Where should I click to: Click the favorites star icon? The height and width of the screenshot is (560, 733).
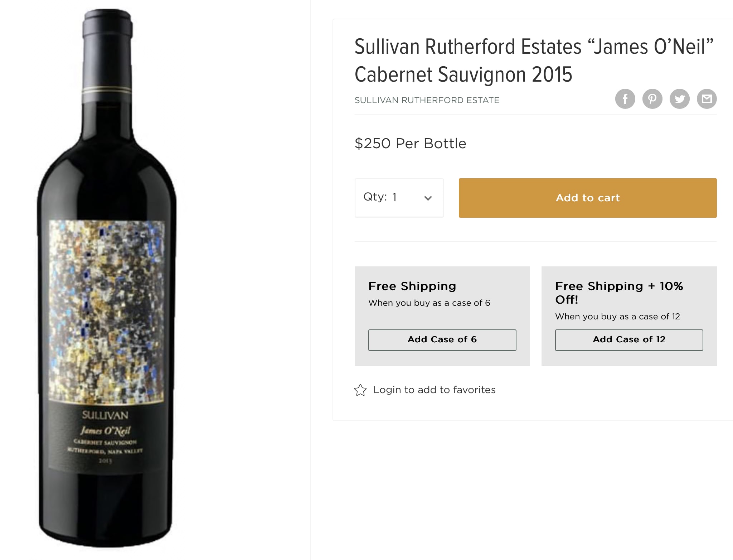(x=360, y=390)
